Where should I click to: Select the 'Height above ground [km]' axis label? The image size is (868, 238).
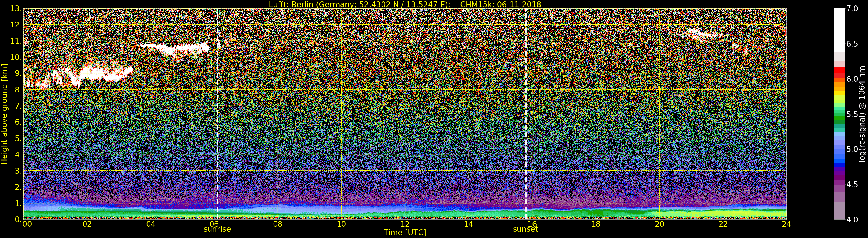[4, 114]
